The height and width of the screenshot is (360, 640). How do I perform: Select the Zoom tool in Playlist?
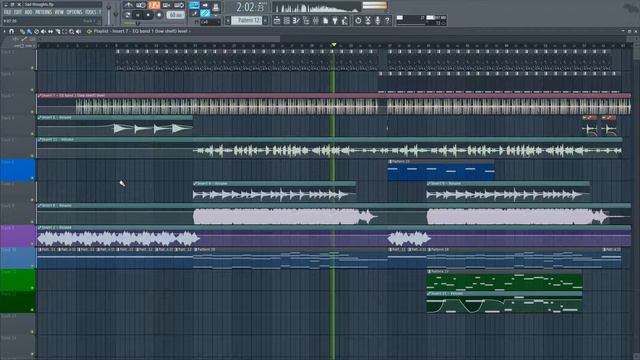71,31
